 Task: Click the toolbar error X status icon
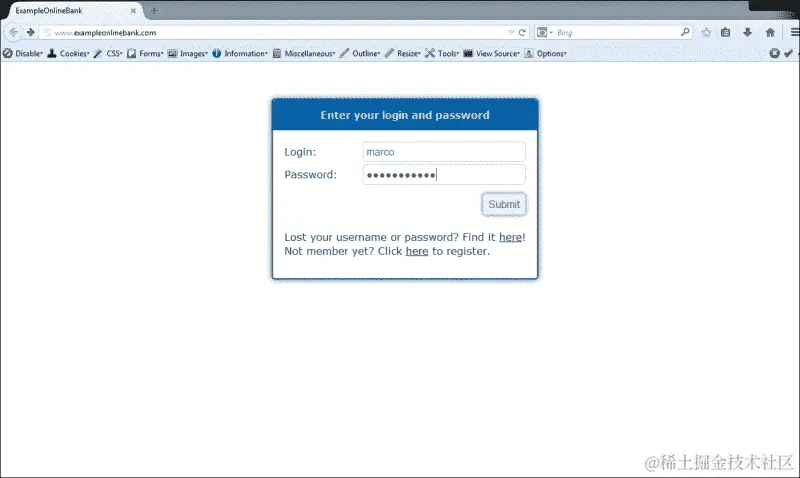[774, 53]
